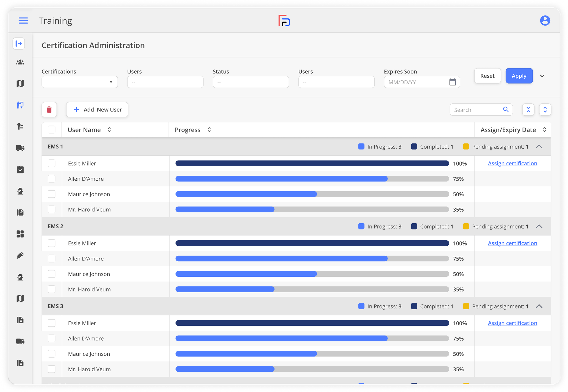Select the team members icon in sidebar
This screenshot has height=392, width=568.
[20, 62]
